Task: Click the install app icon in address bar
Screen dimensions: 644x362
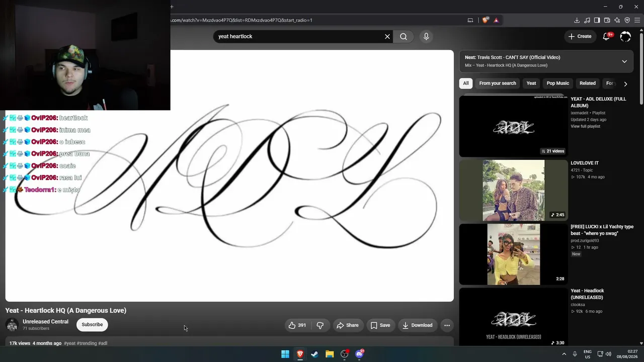Action: coord(470,20)
